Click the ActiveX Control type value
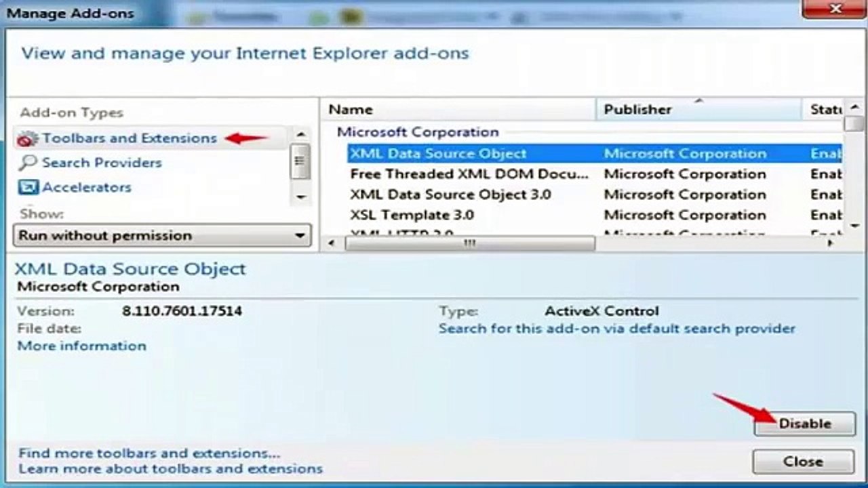 click(601, 312)
